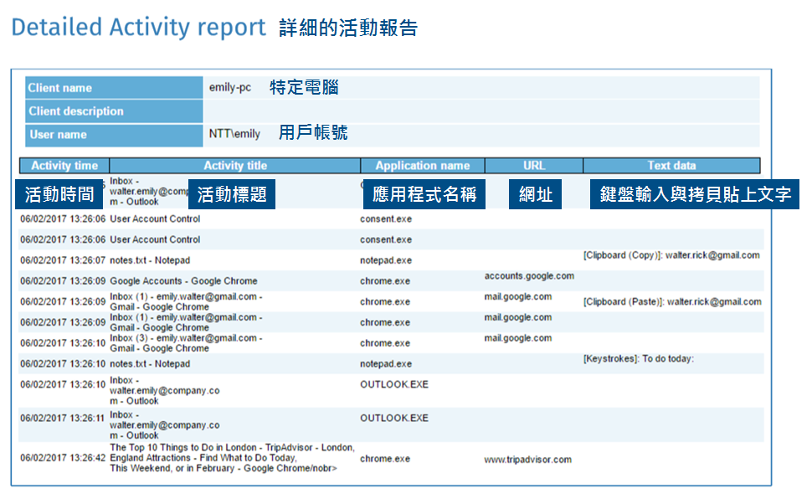Select the emily-pc client name value

tap(230, 88)
